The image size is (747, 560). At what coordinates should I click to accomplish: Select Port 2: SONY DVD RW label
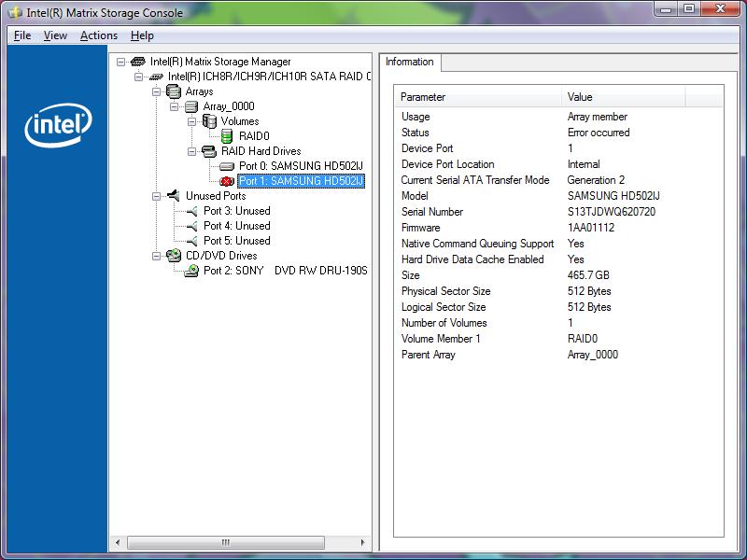pos(286,271)
